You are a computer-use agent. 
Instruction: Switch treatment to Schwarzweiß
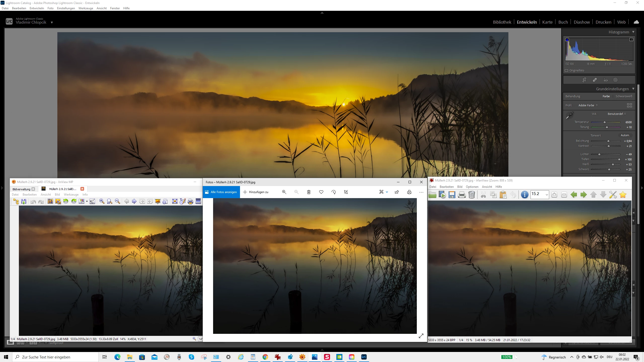[624, 96]
